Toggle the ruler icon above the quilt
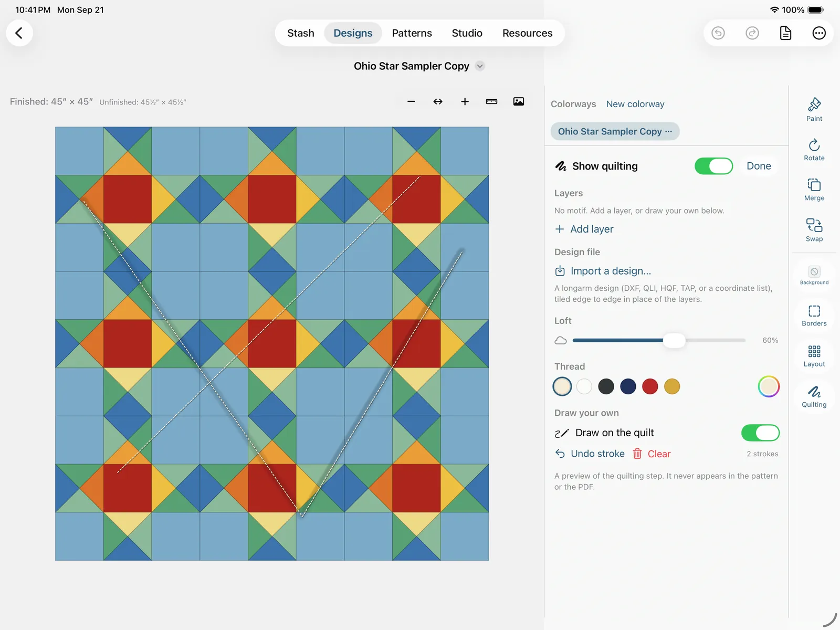This screenshot has width=840, height=630. pos(491,101)
